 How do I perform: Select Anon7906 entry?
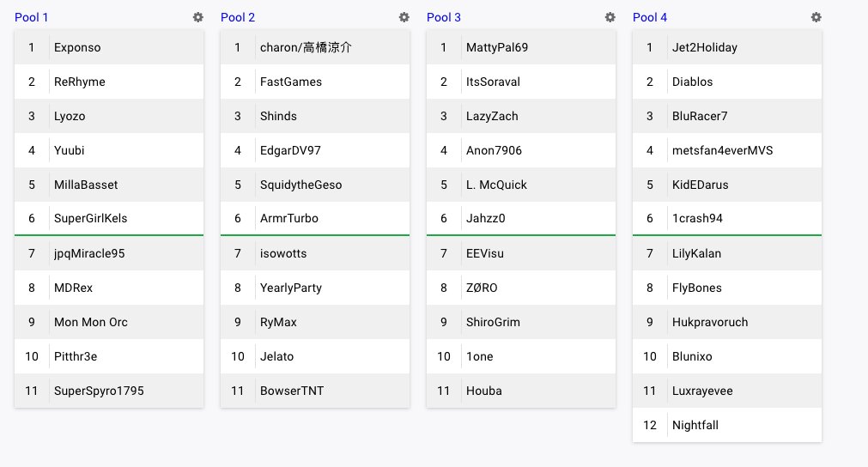[521, 150]
